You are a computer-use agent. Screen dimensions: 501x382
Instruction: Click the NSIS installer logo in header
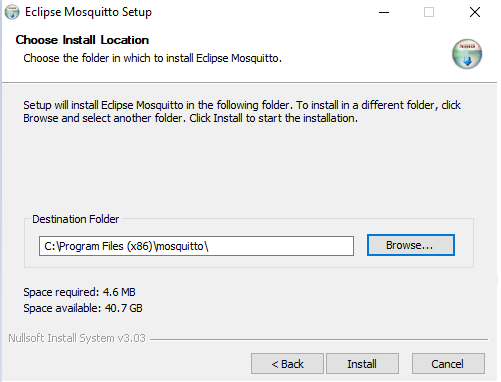[x=467, y=54]
